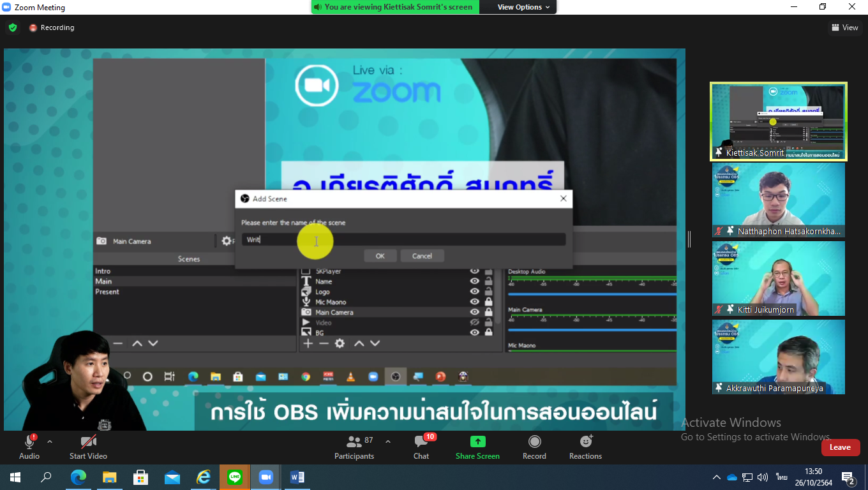Image resolution: width=868 pixels, height=490 pixels.
Task: Open Microsoft Store from Windows taskbar
Action: point(141,477)
